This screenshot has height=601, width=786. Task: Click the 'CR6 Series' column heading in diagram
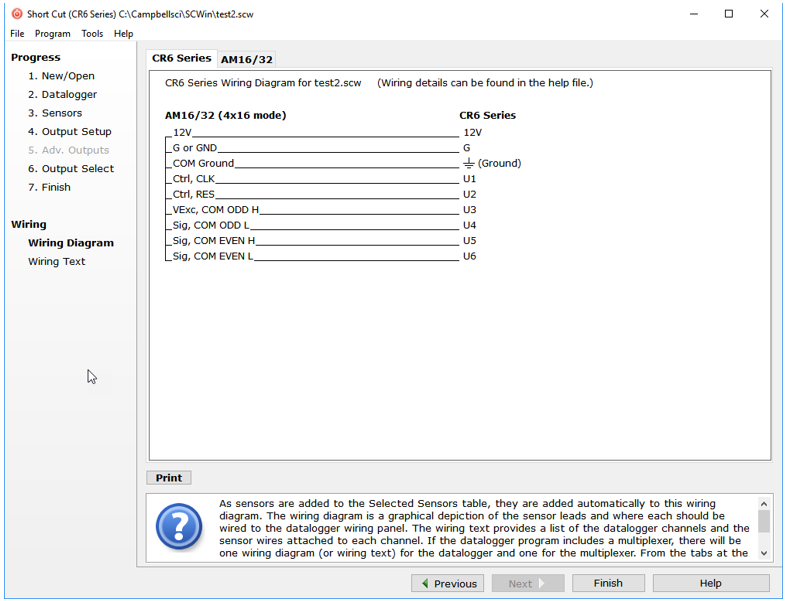point(487,115)
